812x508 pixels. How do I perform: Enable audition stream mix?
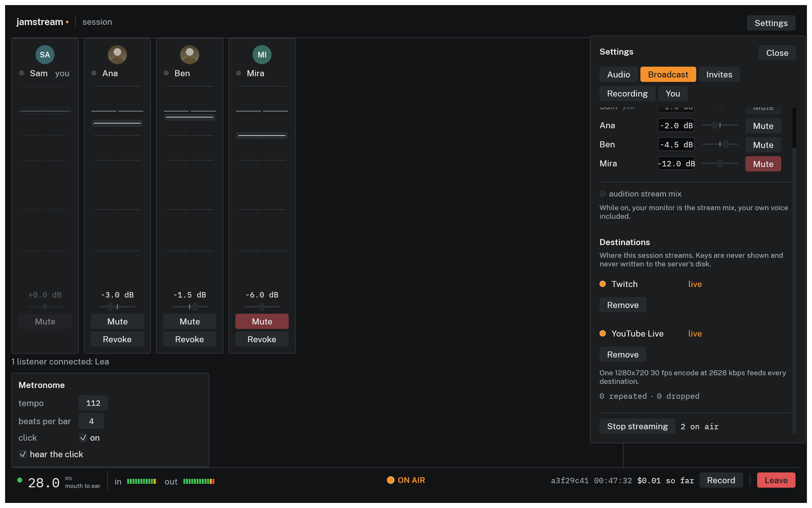(603, 194)
